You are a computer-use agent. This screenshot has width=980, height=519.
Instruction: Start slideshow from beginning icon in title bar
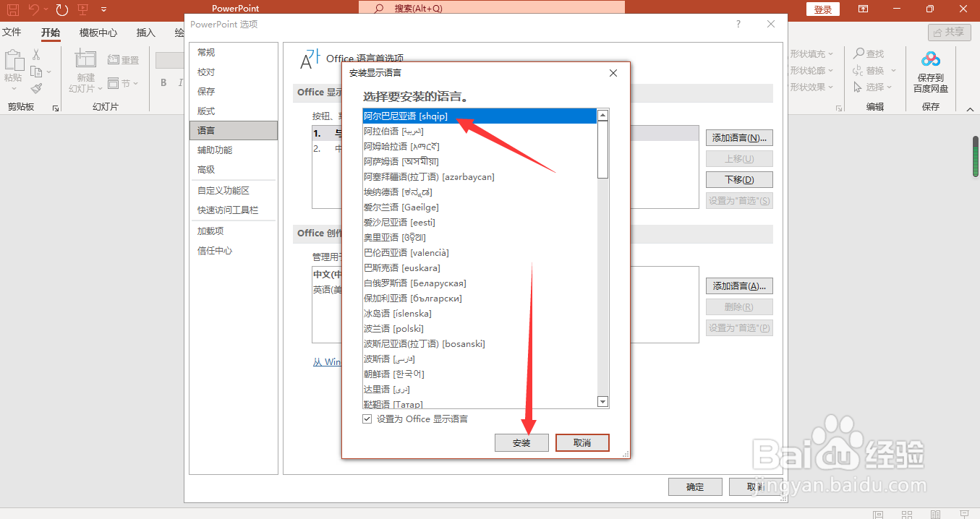coord(82,9)
